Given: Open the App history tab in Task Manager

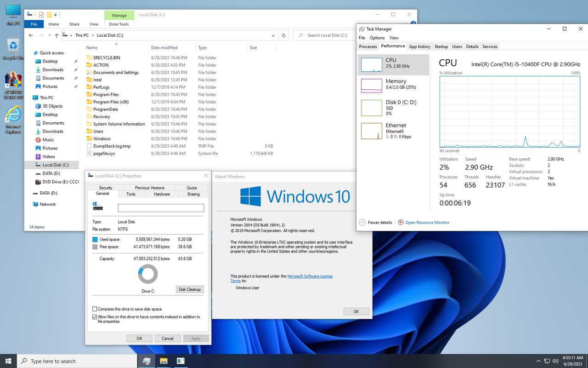Looking at the screenshot, I should 419,46.
